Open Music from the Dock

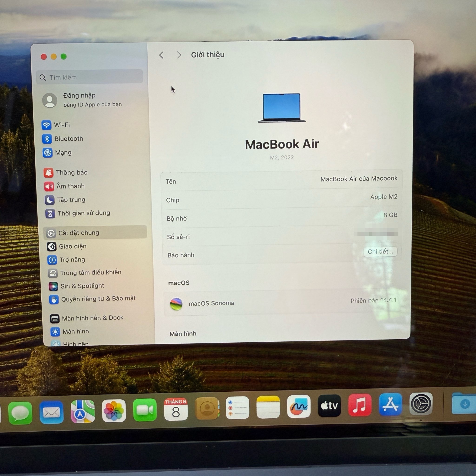point(360,405)
